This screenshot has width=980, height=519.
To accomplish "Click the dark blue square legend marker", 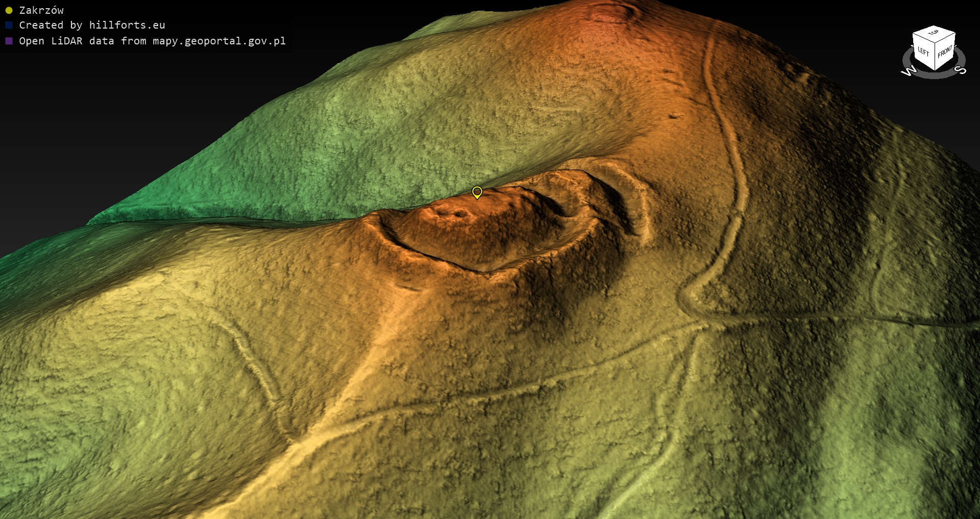I will pyautogui.click(x=9, y=26).
